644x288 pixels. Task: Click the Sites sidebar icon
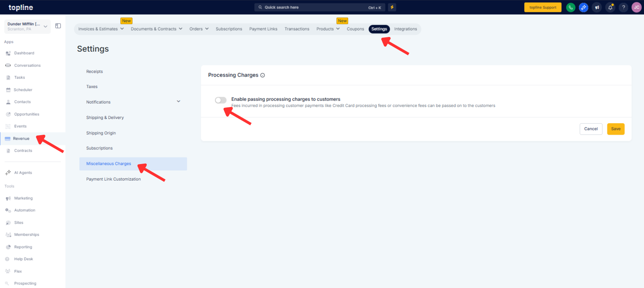point(8,223)
